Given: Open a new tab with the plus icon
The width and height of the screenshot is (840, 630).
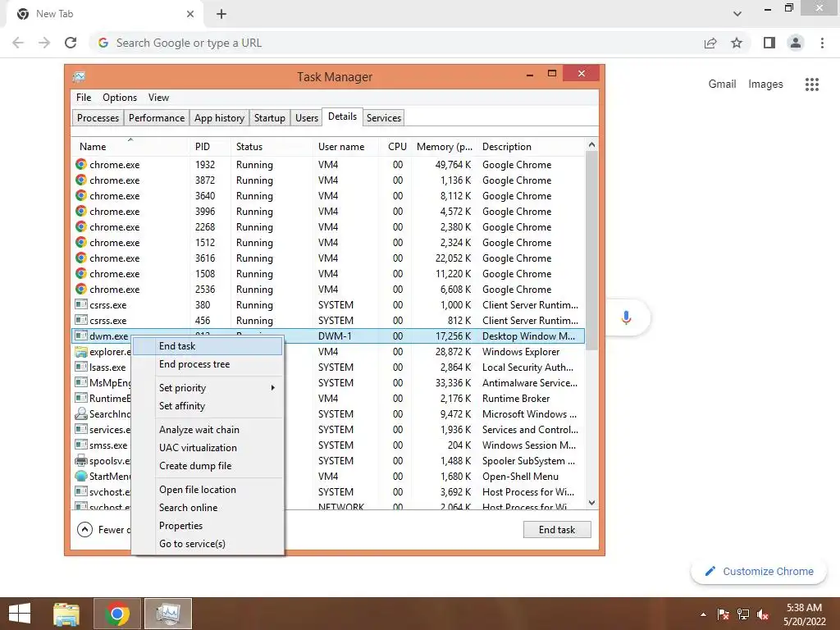Looking at the screenshot, I should coord(221,14).
